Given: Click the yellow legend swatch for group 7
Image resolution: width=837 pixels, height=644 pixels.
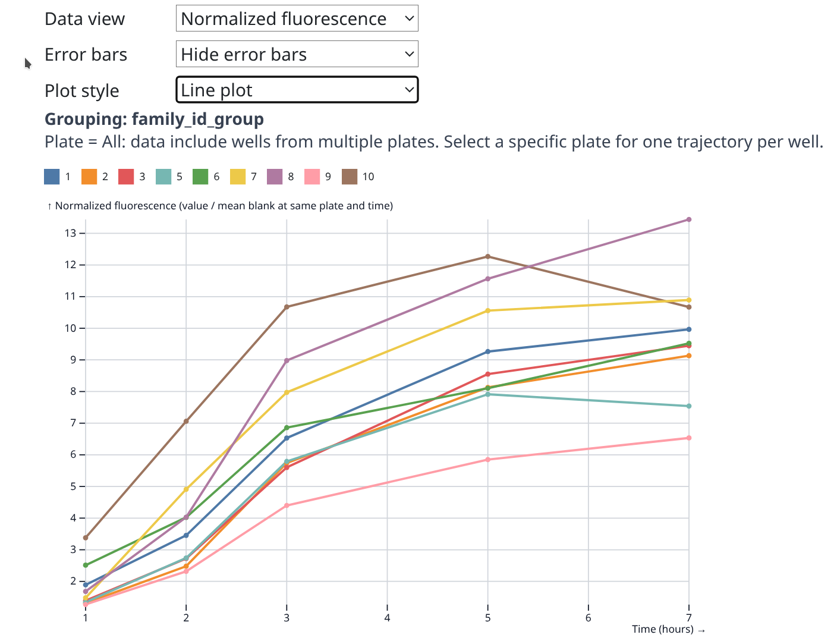Looking at the screenshot, I should tap(238, 177).
